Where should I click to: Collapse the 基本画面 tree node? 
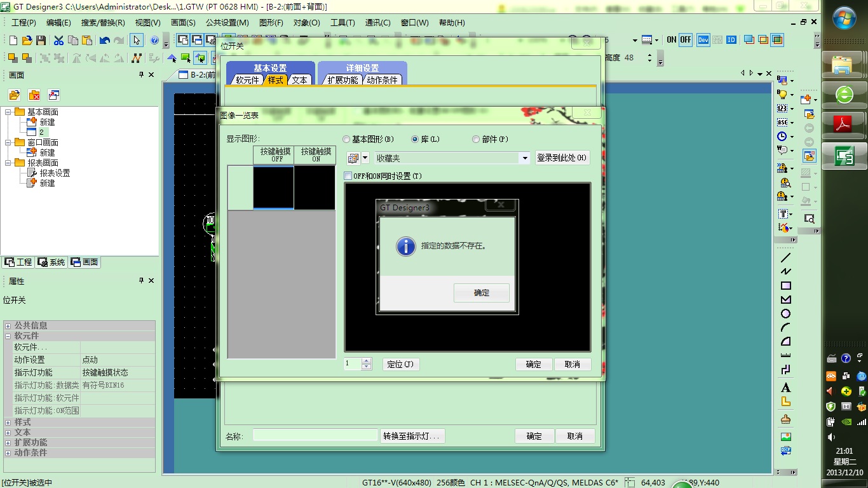coord(8,112)
